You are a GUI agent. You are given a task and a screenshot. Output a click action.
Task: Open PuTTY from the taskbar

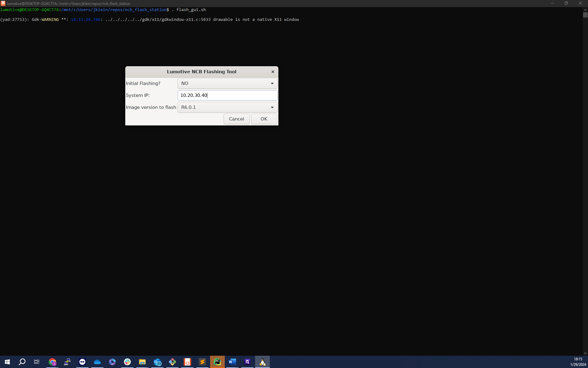coord(67,362)
